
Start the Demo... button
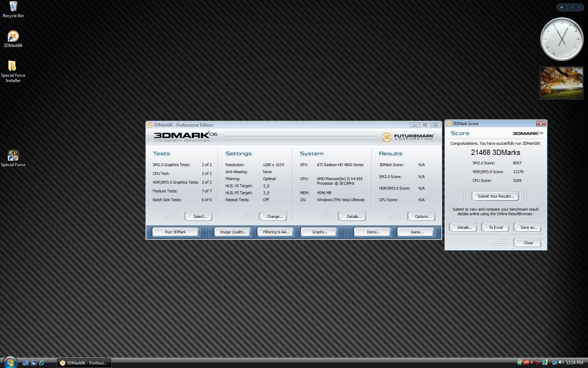pyautogui.click(x=373, y=232)
